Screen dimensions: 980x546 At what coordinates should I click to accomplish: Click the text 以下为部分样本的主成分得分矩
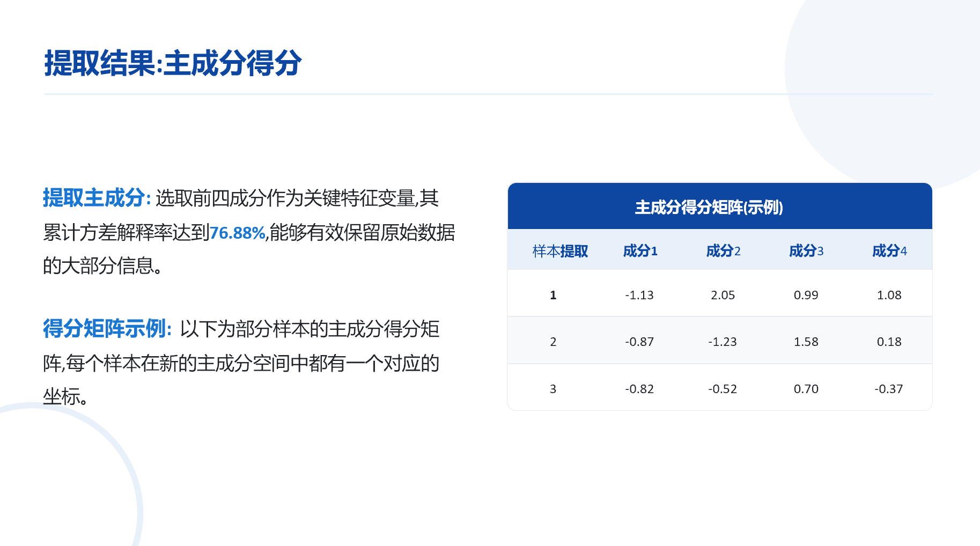pyautogui.click(x=310, y=329)
